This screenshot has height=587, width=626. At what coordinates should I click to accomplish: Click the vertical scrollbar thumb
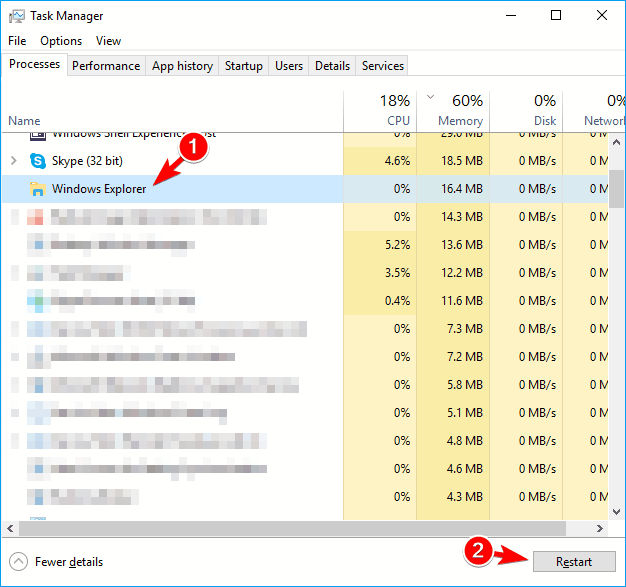coord(616,188)
